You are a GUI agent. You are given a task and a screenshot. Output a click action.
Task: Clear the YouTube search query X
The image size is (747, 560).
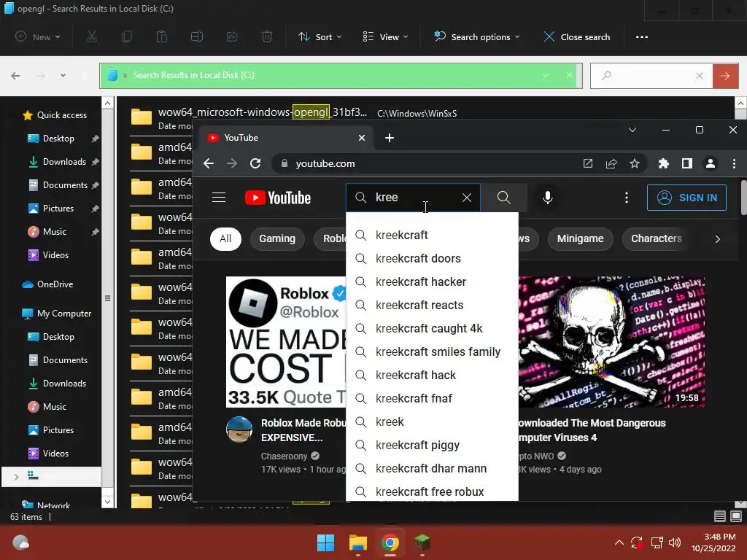point(467,197)
